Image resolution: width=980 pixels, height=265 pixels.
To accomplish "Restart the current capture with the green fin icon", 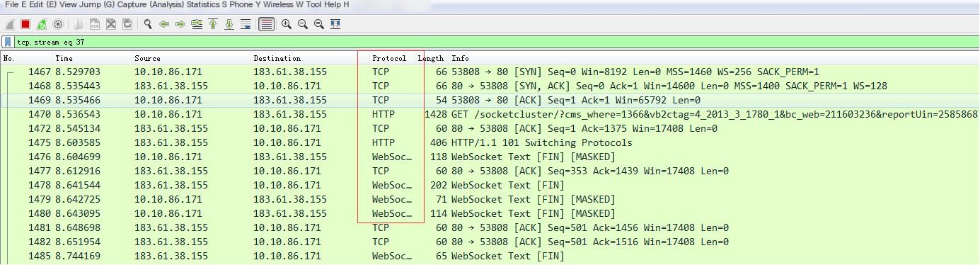I will pyautogui.click(x=42, y=24).
